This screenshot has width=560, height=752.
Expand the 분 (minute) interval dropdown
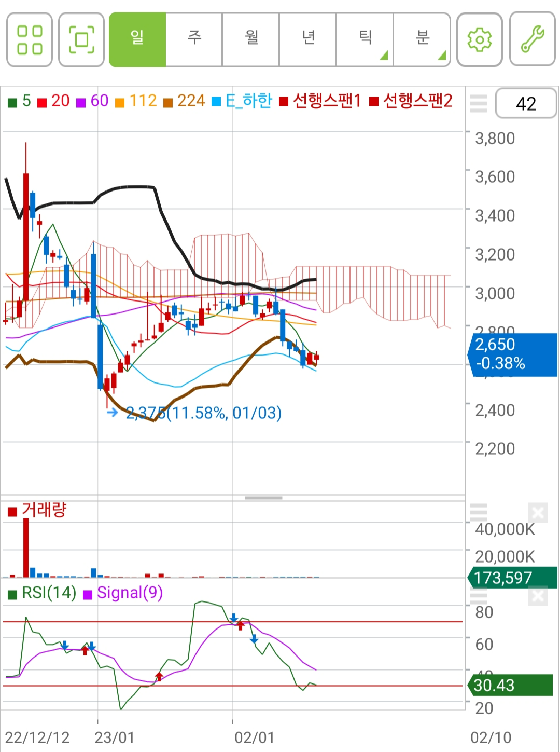pyautogui.click(x=422, y=40)
